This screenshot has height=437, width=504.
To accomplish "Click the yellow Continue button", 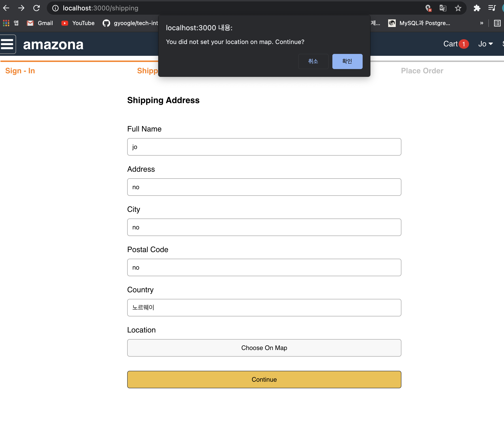I will (x=264, y=380).
